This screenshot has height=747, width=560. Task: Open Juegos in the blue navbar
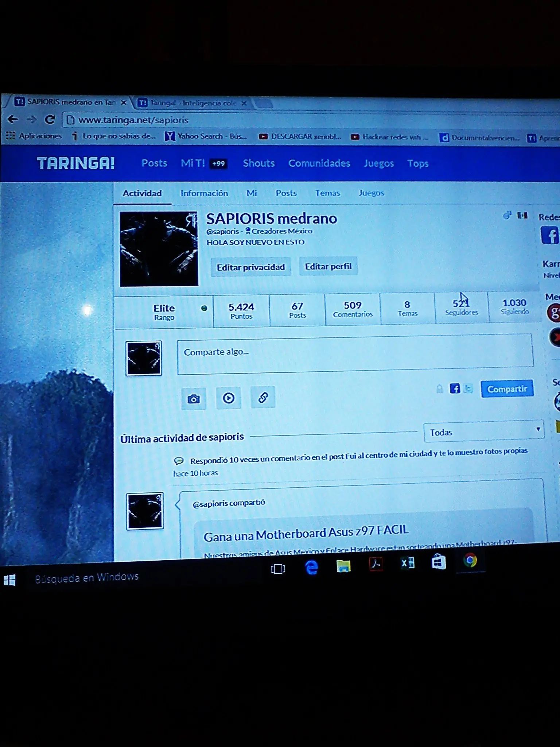[x=379, y=163]
